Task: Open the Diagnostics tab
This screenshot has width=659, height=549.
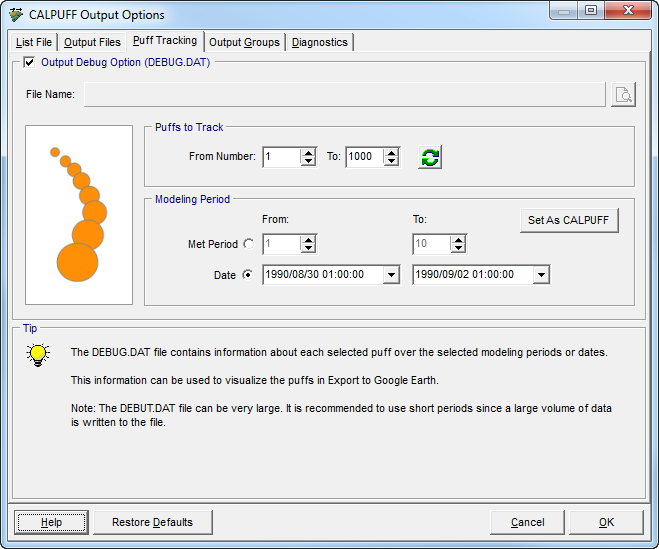Action: [x=319, y=42]
